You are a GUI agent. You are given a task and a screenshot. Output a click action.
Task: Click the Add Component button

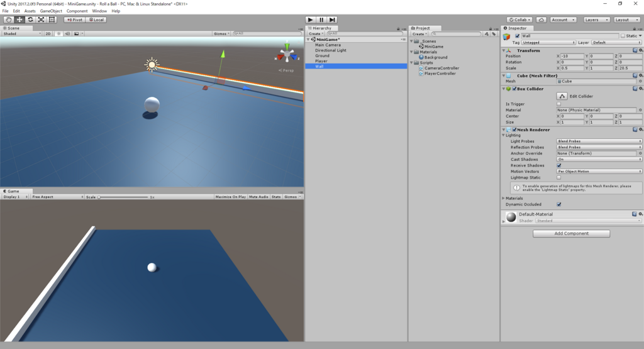(571, 233)
